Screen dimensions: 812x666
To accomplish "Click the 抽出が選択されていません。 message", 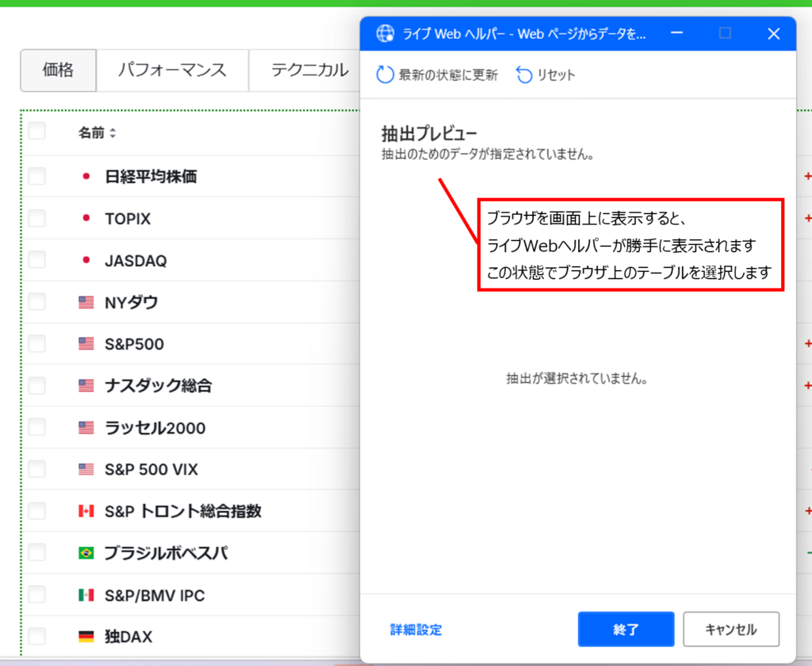I will point(577,378).
